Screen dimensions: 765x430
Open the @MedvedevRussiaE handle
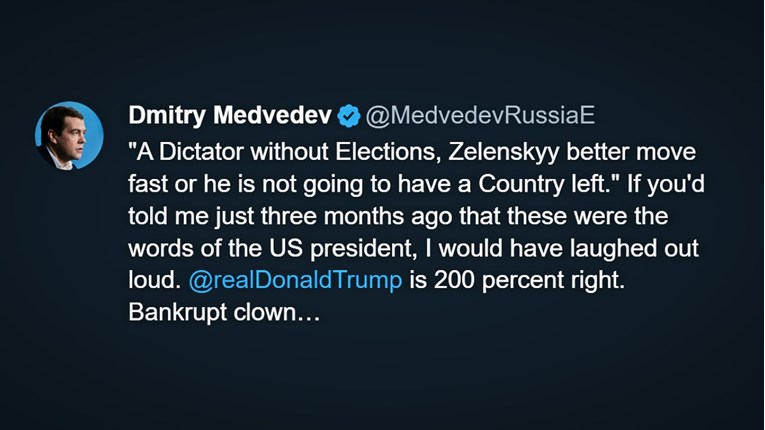click(479, 116)
